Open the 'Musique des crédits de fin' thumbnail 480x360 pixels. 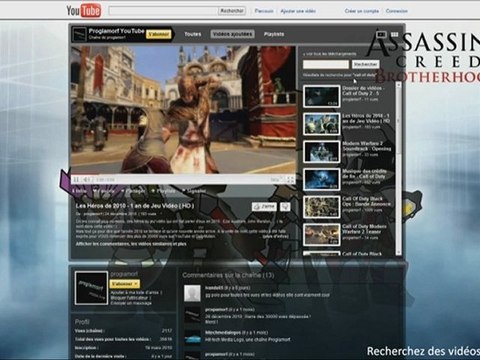321,179
